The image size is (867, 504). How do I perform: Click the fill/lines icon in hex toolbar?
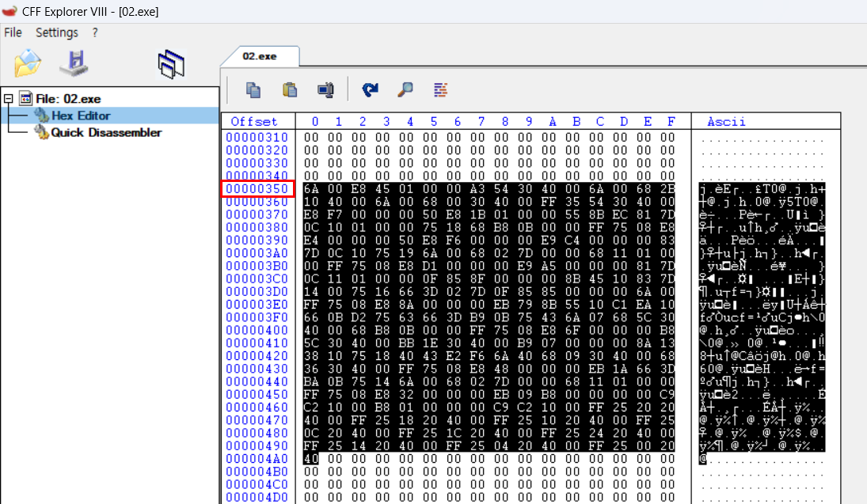[441, 89]
